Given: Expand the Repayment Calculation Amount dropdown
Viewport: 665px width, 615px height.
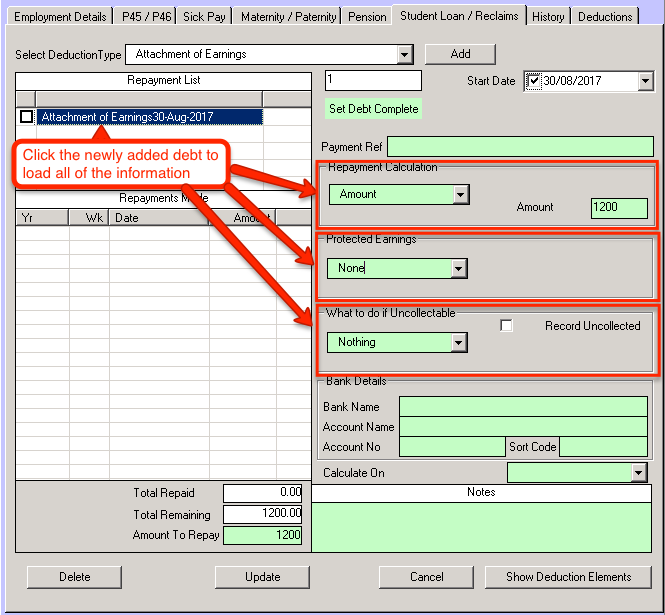Looking at the screenshot, I should point(459,195).
